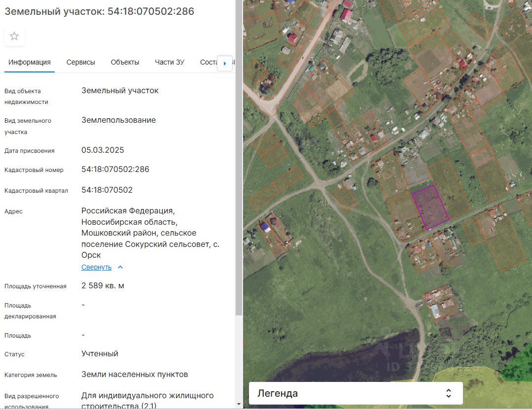Open the Информация tab
This screenshot has height=410, width=532.
coord(30,63)
